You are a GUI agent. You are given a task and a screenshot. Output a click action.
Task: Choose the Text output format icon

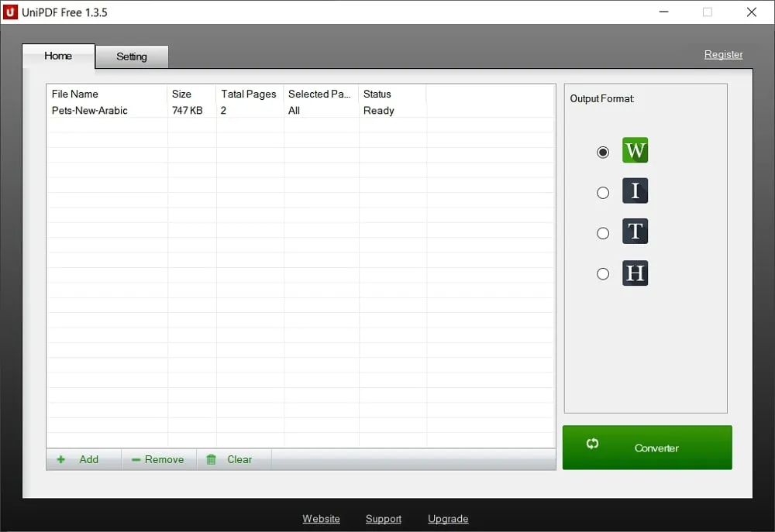(x=635, y=232)
